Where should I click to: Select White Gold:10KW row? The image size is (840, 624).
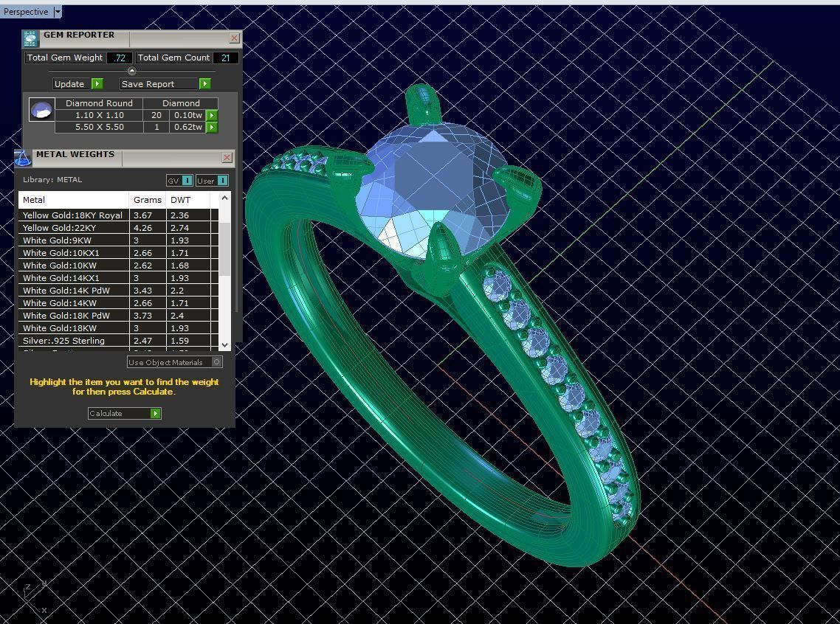(118, 266)
